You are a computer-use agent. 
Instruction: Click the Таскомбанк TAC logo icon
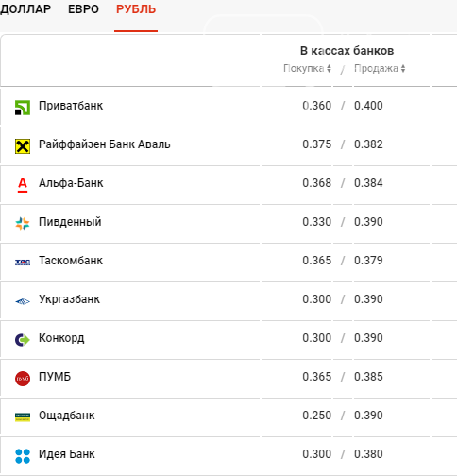tap(23, 263)
